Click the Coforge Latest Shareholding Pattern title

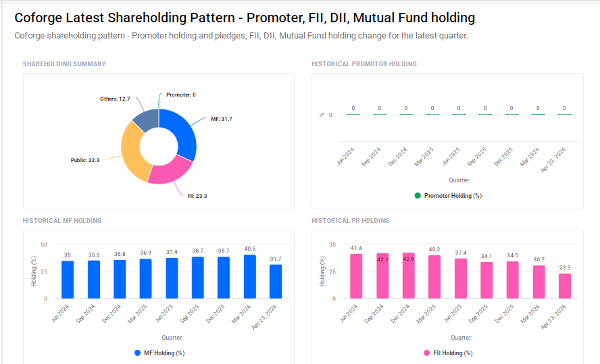pyautogui.click(x=245, y=18)
